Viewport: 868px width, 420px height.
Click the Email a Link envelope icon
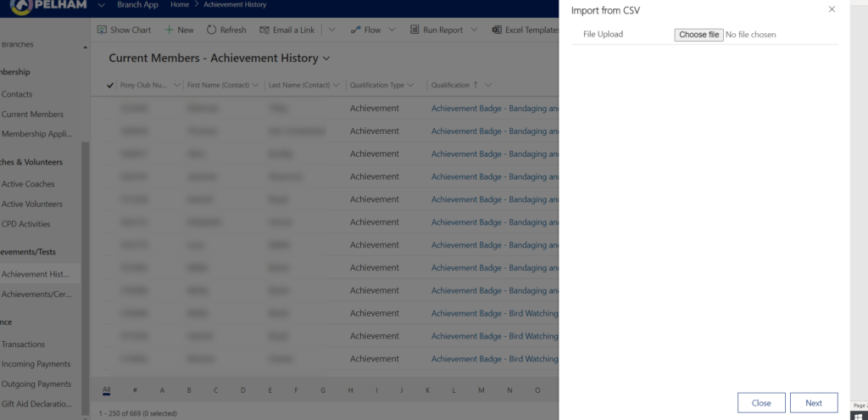click(264, 30)
